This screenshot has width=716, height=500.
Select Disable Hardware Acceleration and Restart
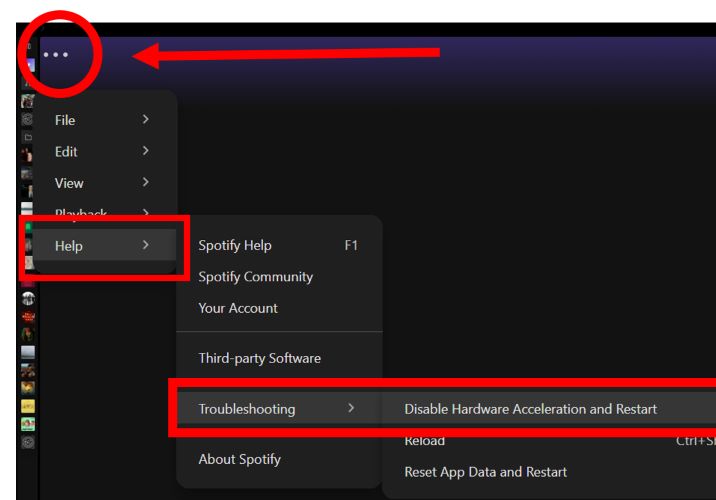point(550,409)
